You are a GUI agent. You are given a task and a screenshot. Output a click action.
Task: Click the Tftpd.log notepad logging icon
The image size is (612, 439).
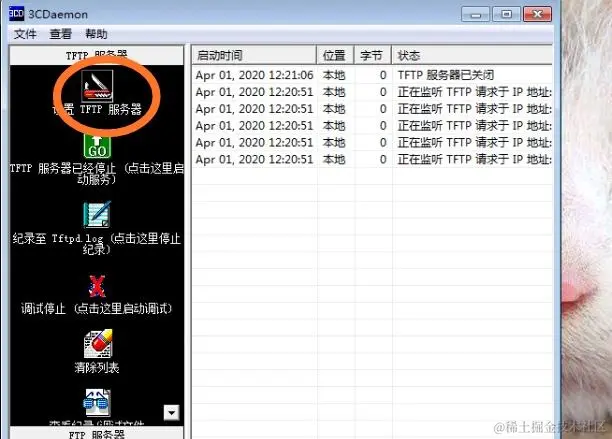tap(97, 214)
